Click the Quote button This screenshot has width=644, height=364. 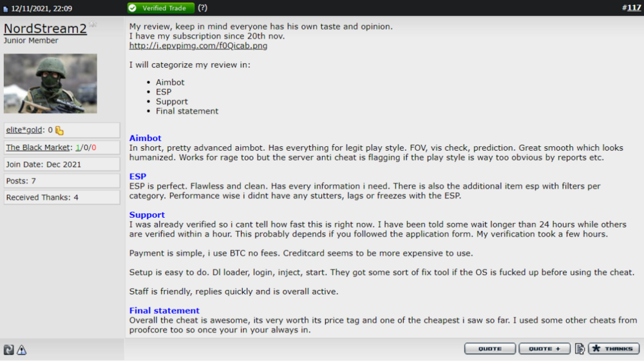pyautogui.click(x=490, y=349)
